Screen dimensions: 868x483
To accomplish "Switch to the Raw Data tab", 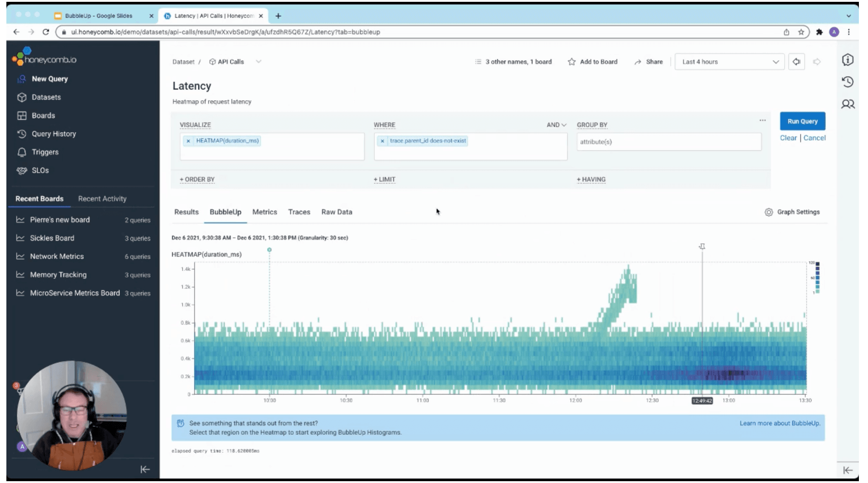I will point(336,212).
